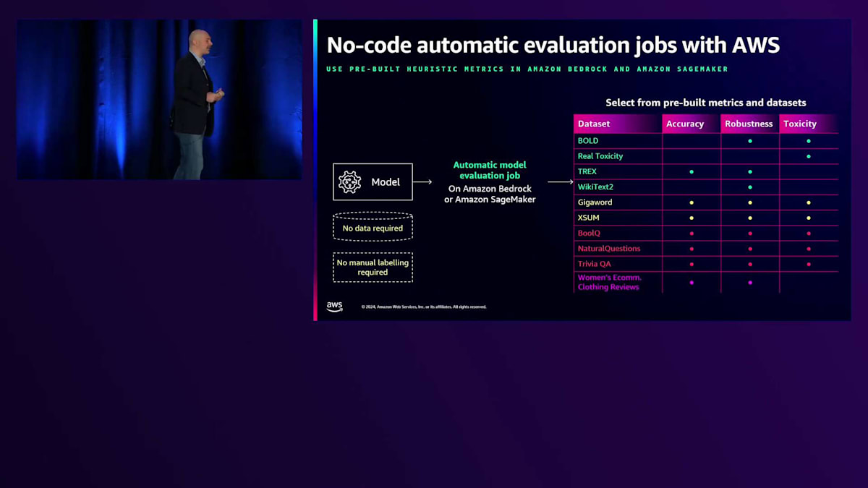Viewport: 868px width, 488px height.
Task: Click the 'No manual labelling required' box
Action: pyautogui.click(x=373, y=267)
